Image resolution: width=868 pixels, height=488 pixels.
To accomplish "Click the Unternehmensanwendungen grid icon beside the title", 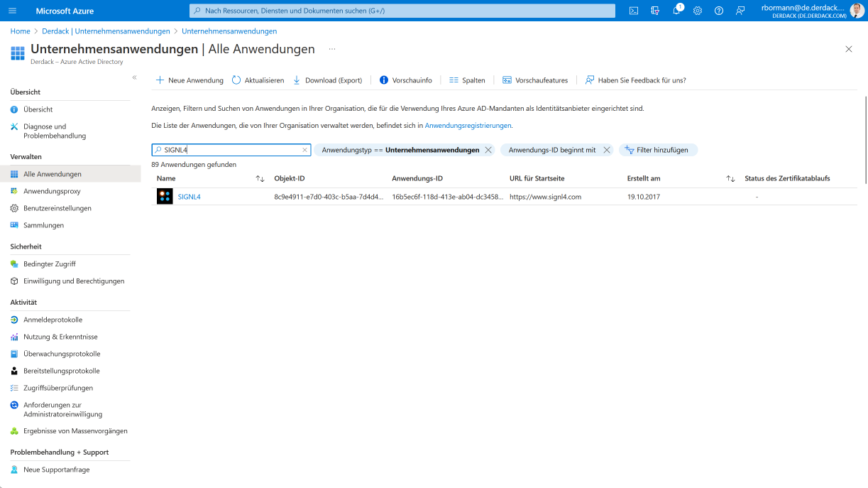I will [18, 53].
